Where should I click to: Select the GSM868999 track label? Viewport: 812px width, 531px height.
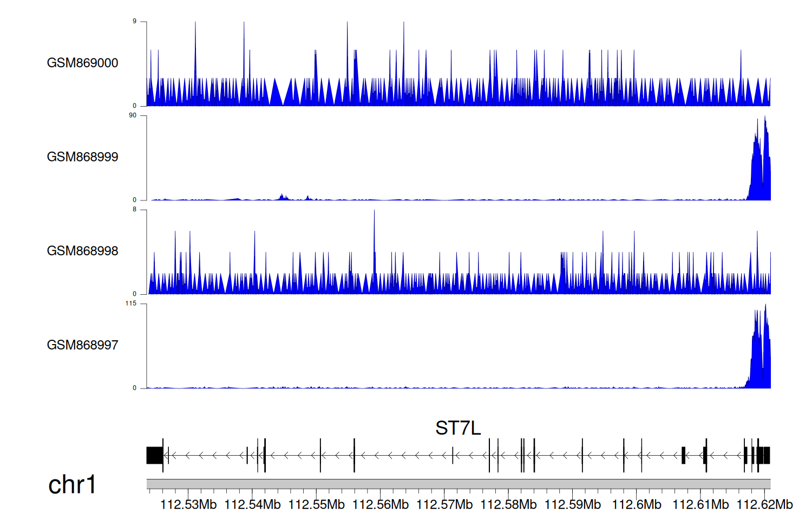click(x=82, y=157)
